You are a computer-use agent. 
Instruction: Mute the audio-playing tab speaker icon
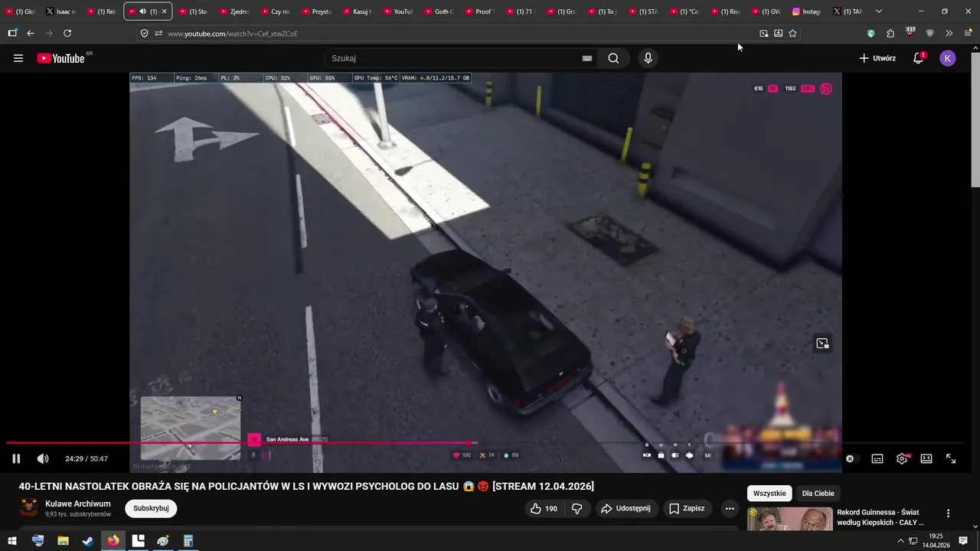point(142,11)
